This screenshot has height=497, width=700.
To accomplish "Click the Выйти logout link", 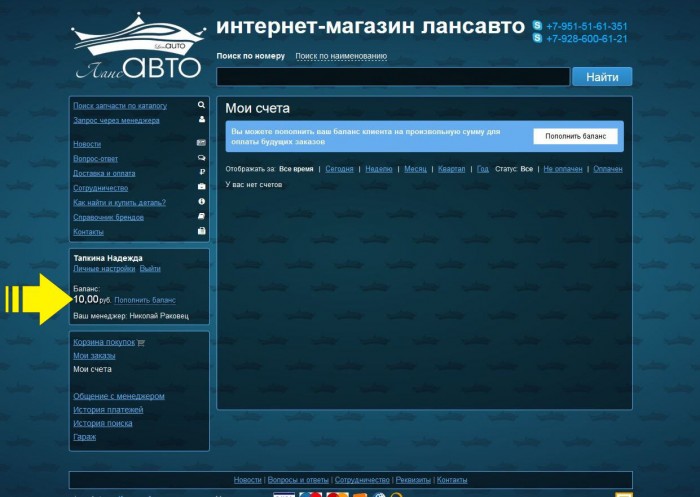I will (x=150, y=269).
